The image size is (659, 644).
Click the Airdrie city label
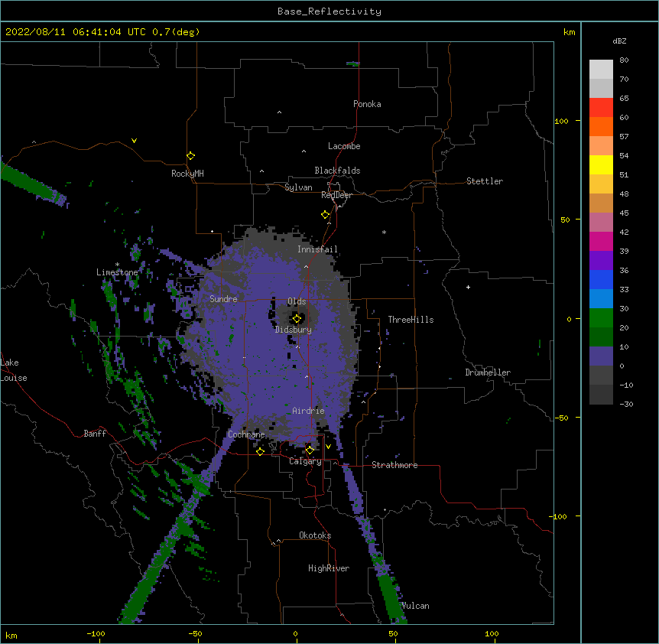coord(308,411)
